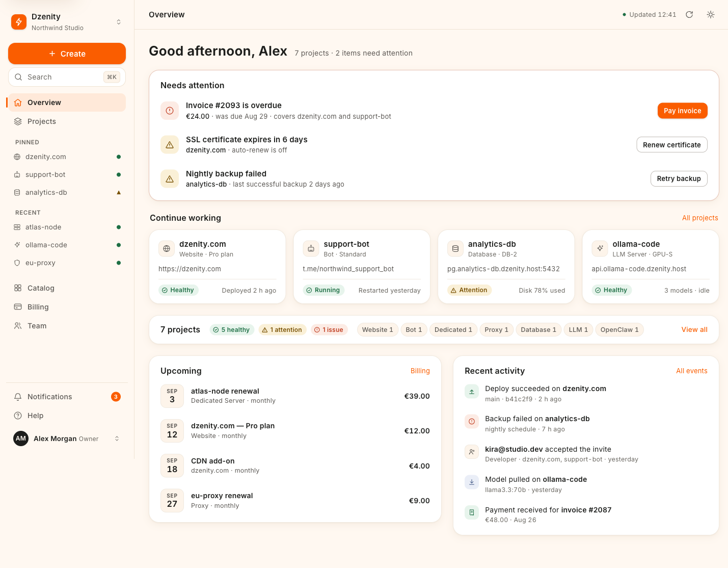Select the Bot 1 filter chip
The width and height of the screenshot is (728, 568).
point(414,330)
